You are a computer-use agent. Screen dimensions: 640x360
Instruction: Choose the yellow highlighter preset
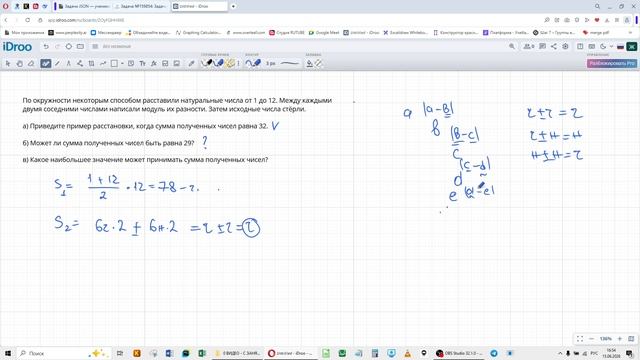tap(230, 63)
